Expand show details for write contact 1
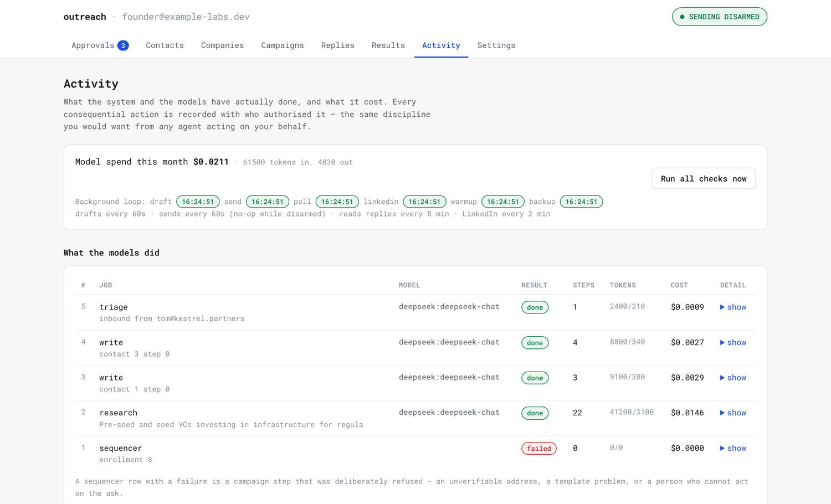The image size is (831, 504). point(733,377)
